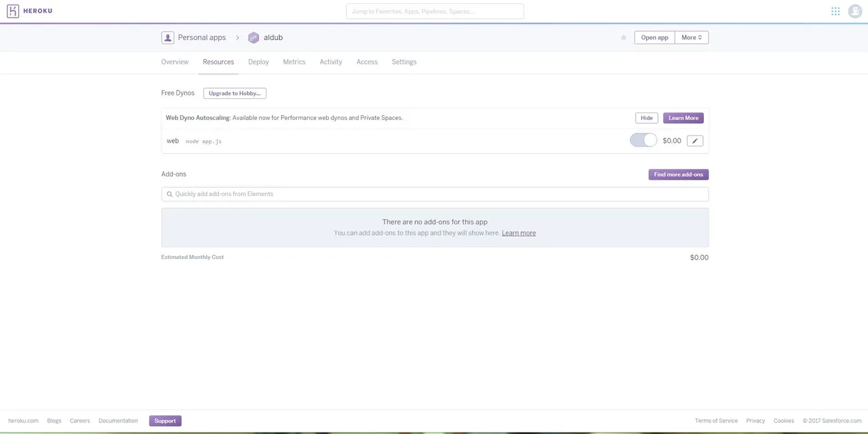Image resolution: width=868 pixels, height=434 pixels.
Task: Open the Settings tab
Action: 404,62
